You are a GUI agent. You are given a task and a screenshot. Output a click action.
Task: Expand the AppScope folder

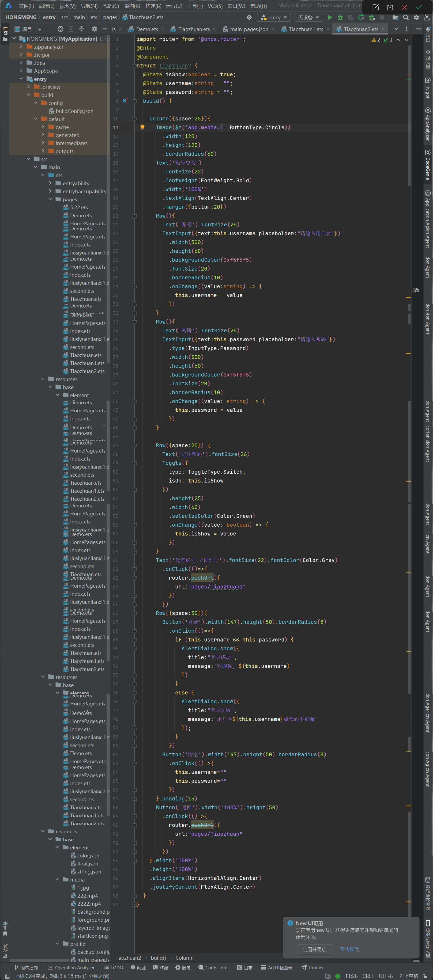tap(21, 71)
